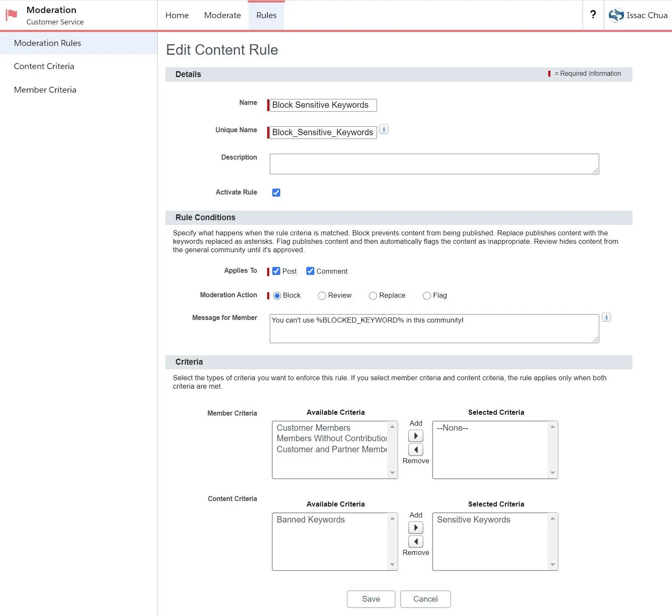Go to the Home tab
The width and height of the screenshot is (672, 616).
[177, 15]
